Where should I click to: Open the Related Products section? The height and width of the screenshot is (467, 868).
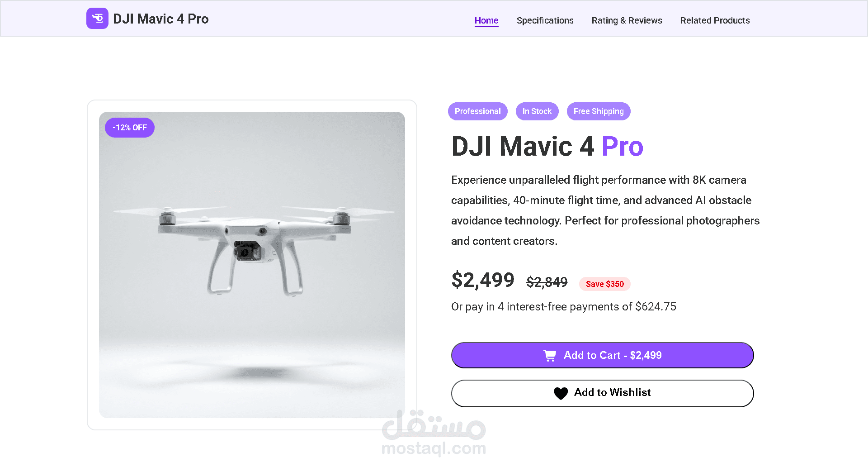(x=715, y=20)
